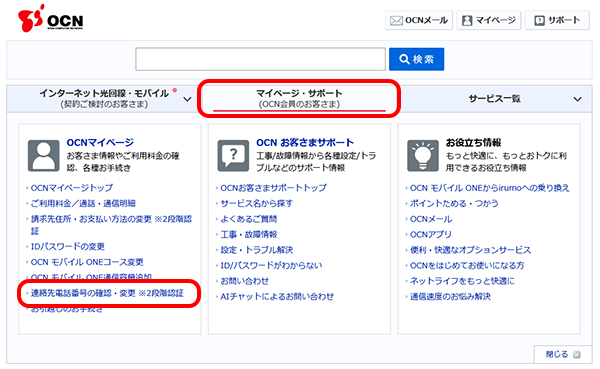Image resolution: width=600 pixels, height=369 pixels.
Task: Open ポイントためる・つかう link
Action: (454, 203)
